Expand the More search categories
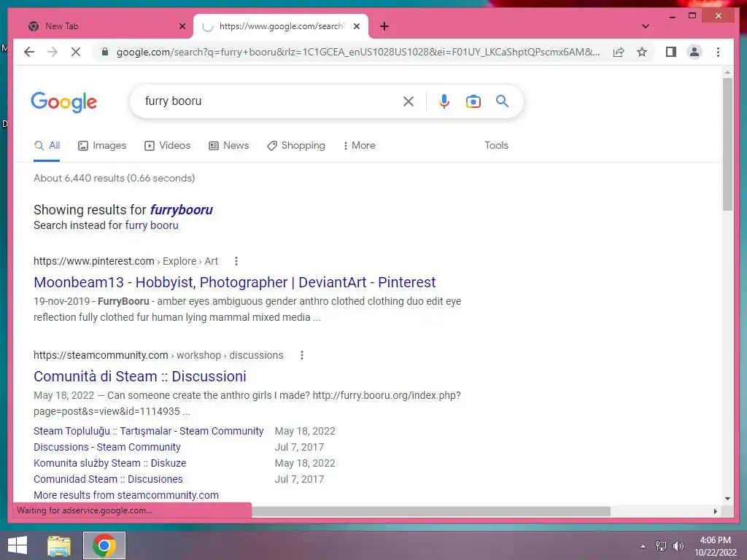747x560 pixels. (359, 145)
